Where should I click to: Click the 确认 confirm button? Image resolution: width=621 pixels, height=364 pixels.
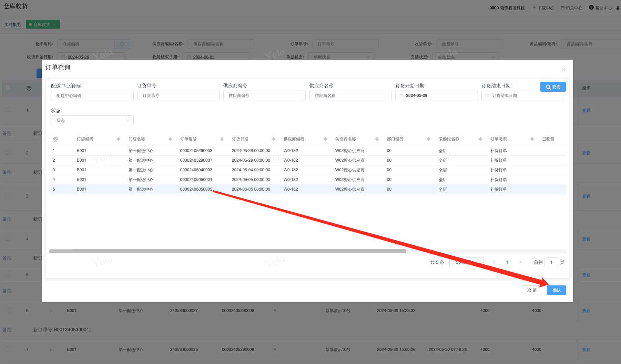[x=556, y=290]
